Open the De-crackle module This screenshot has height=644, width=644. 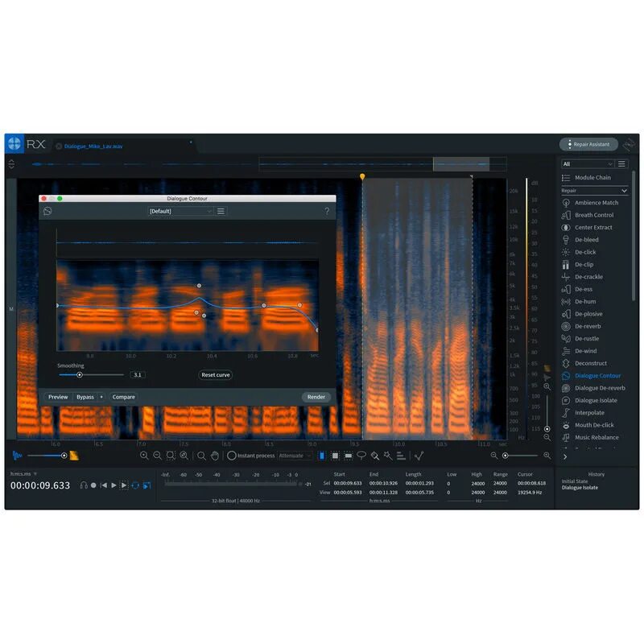582,277
